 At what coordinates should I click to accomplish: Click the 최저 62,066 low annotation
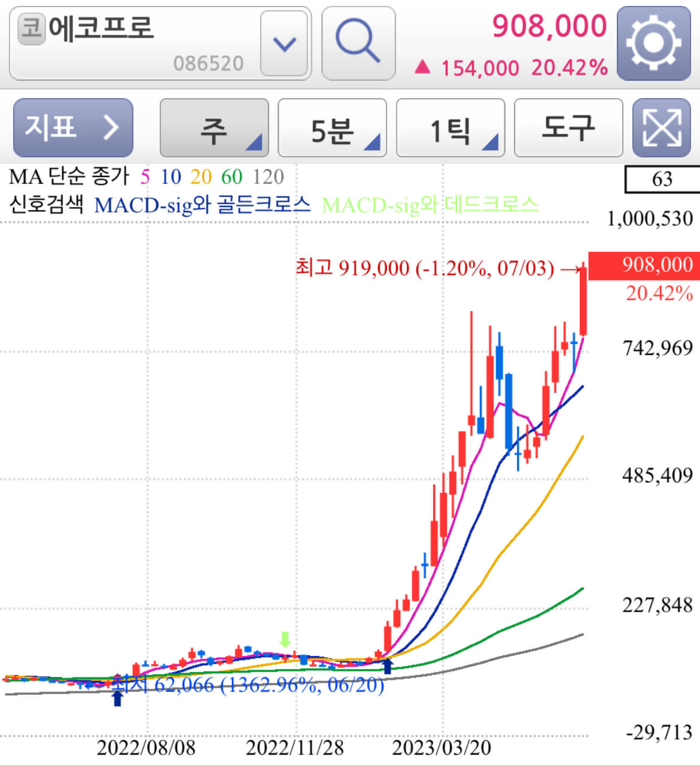click(x=248, y=684)
